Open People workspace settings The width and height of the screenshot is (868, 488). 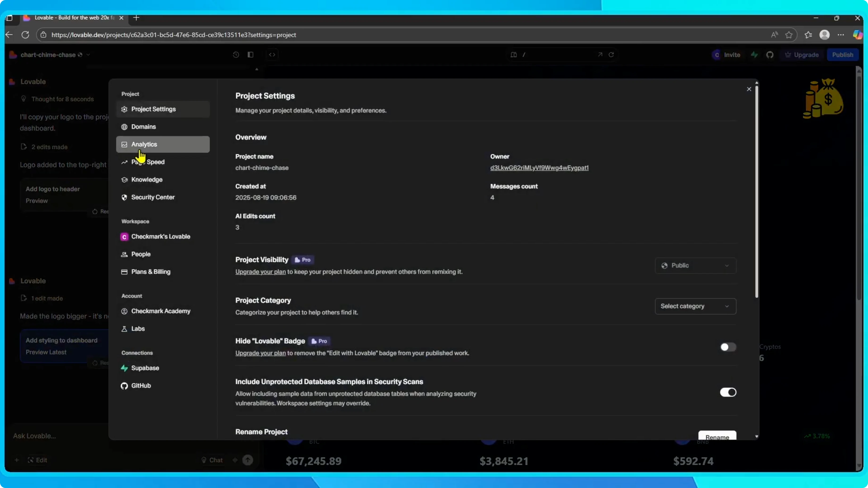[163, 254]
